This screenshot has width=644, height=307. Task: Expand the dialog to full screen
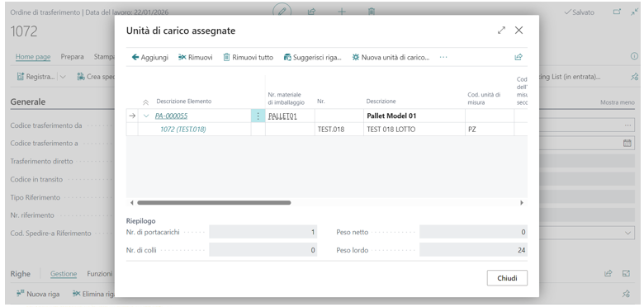501,31
